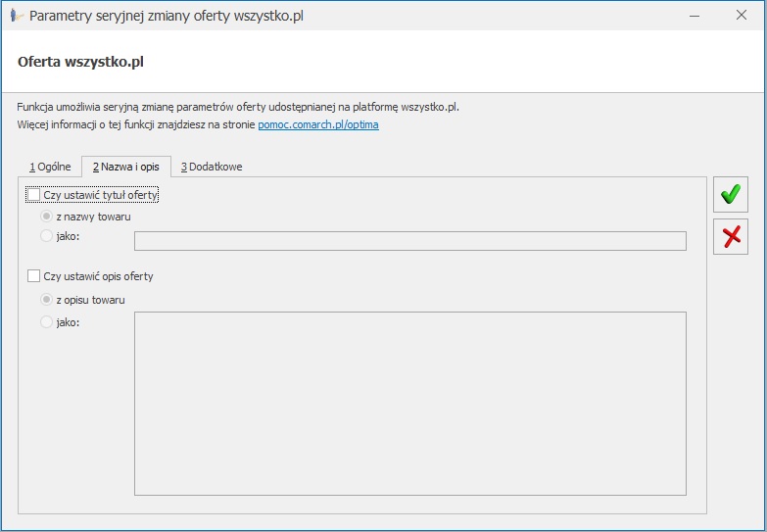767x532 pixels.
Task: Open the pomoc.comarch.pl/optima help link
Action: pos(318,124)
